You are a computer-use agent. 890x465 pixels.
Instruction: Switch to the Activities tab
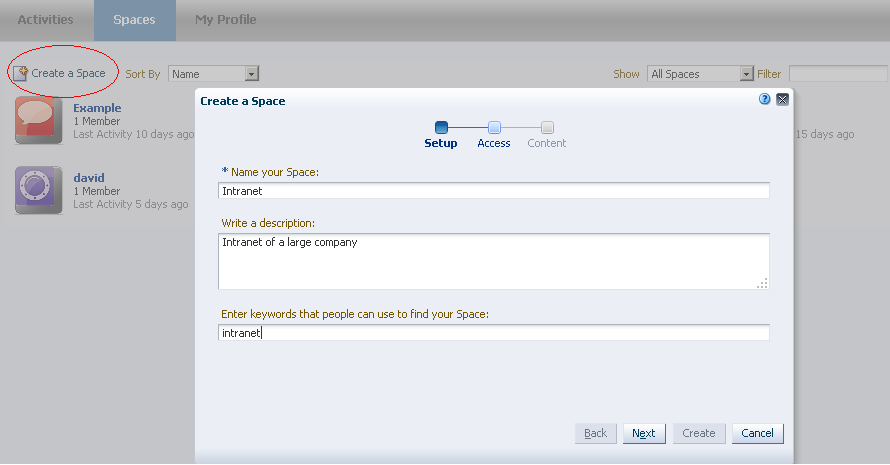45,20
